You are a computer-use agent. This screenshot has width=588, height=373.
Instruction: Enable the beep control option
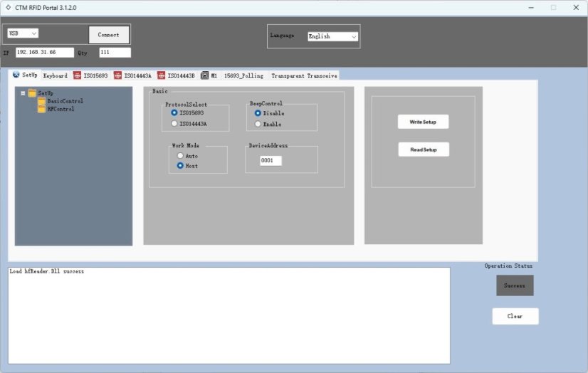pos(258,124)
